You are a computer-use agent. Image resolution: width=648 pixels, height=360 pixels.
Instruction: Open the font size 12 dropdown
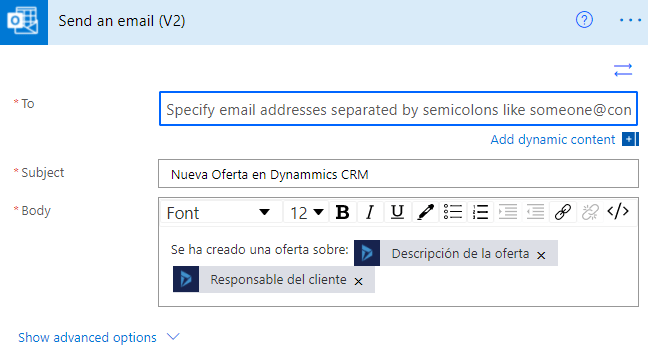306,213
